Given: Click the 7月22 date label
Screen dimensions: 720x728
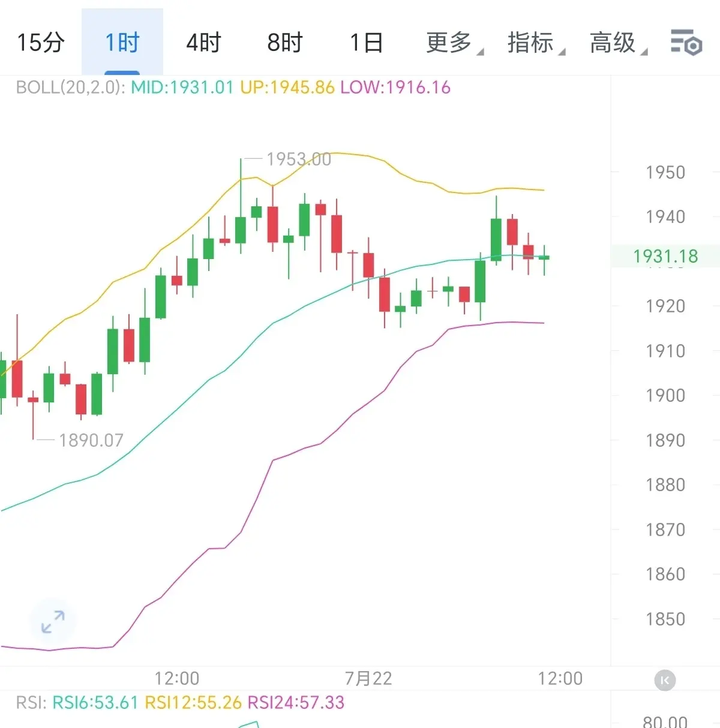Looking at the screenshot, I should [368, 678].
